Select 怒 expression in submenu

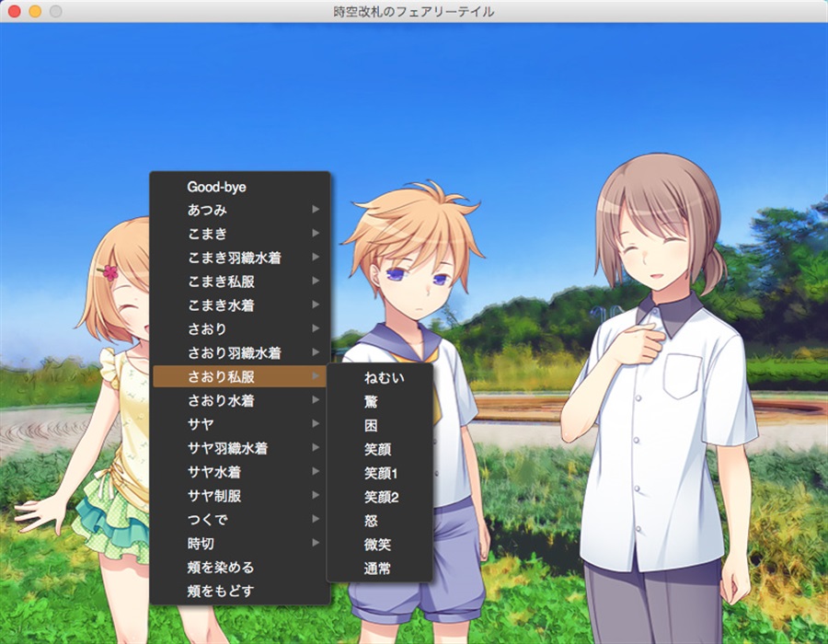[380, 521]
